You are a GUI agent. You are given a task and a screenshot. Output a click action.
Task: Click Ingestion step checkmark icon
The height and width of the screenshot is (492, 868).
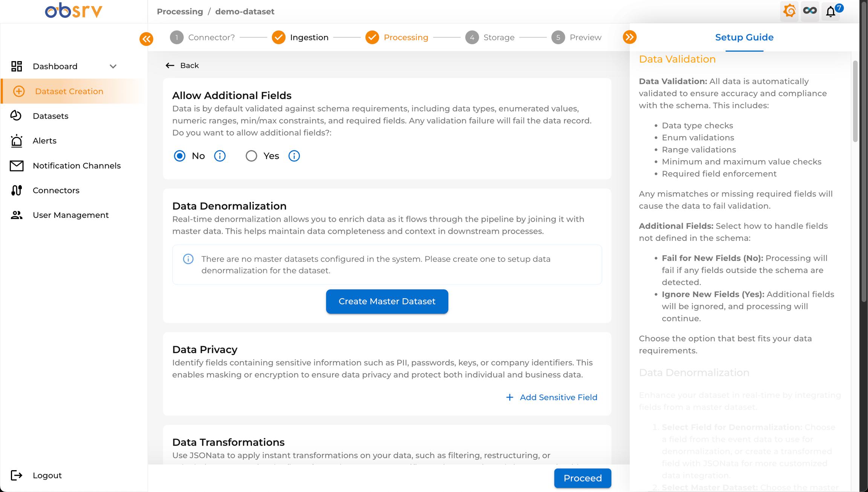pyautogui.click(x=279, y=37)
